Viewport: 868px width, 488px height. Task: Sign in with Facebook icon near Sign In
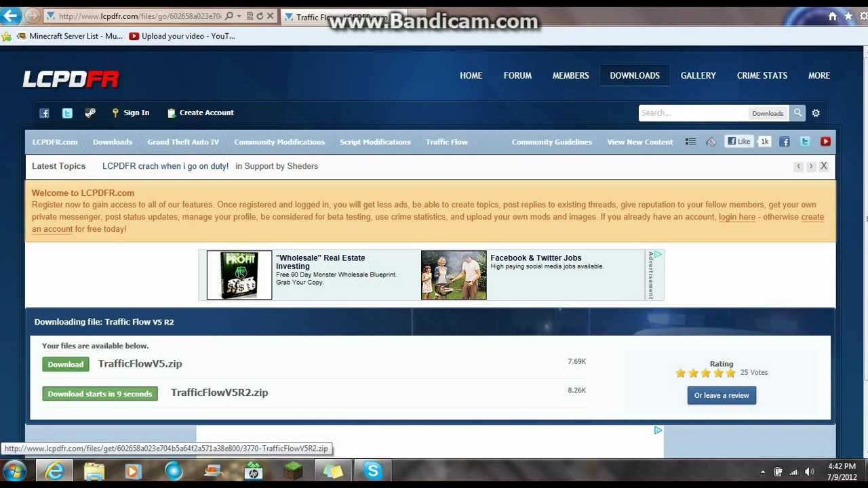click(x=44, y=113)
